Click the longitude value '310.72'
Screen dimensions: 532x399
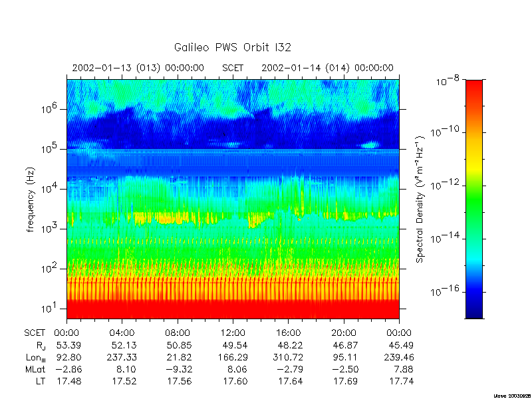pos(288,357)
